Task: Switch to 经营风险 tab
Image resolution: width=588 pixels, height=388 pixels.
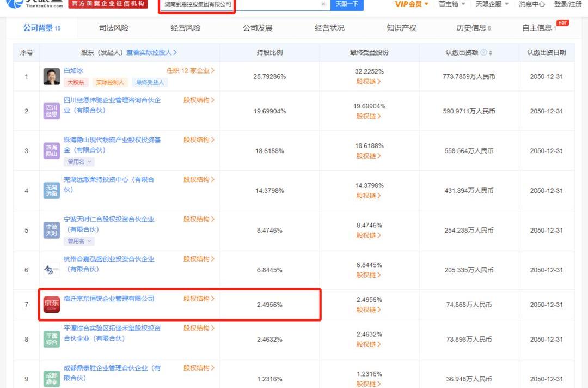Action: 186,28
